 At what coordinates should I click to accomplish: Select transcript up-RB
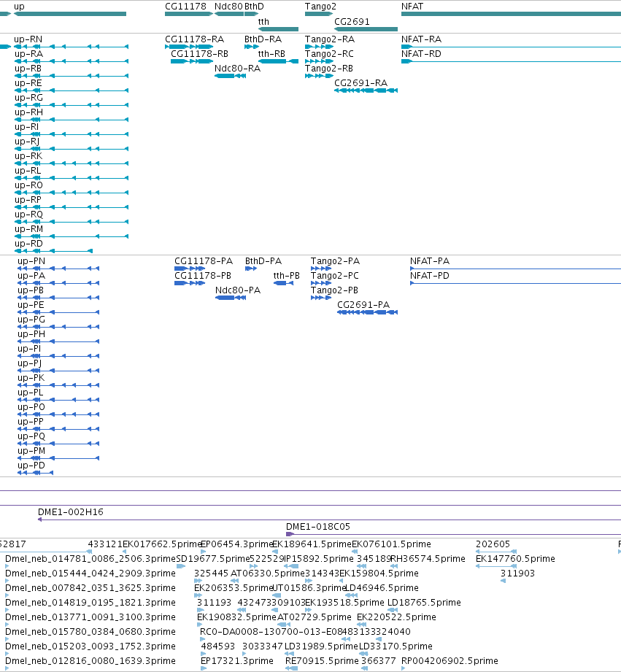click(71, 76)
